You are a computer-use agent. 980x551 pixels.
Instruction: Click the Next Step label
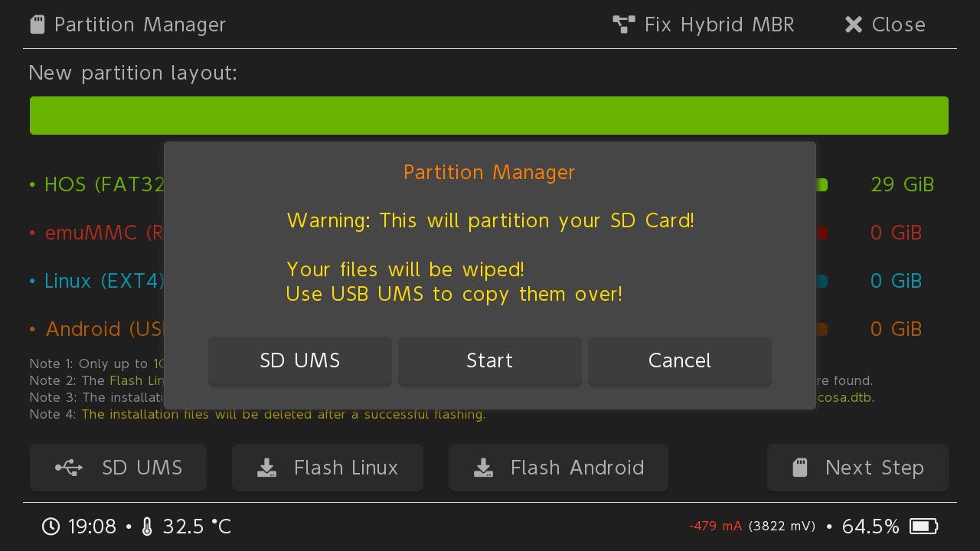pyautogui.click(x=874, y=468)
